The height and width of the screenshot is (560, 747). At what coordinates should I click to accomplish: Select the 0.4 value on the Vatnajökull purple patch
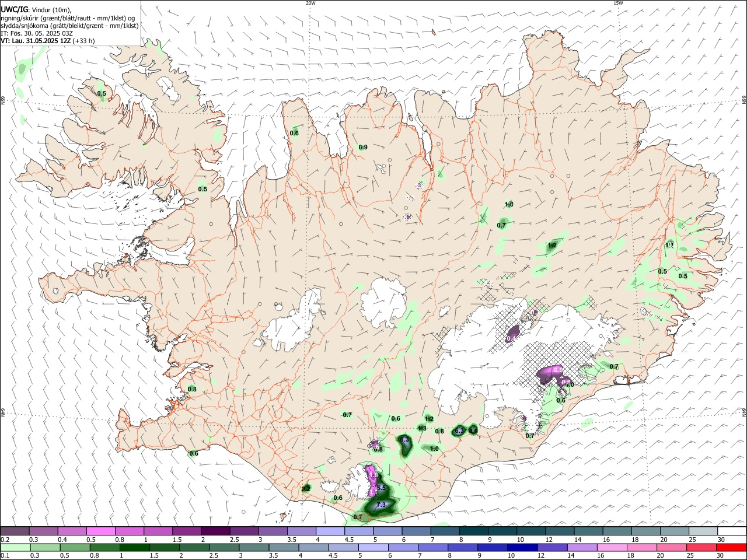coord(512,338)
